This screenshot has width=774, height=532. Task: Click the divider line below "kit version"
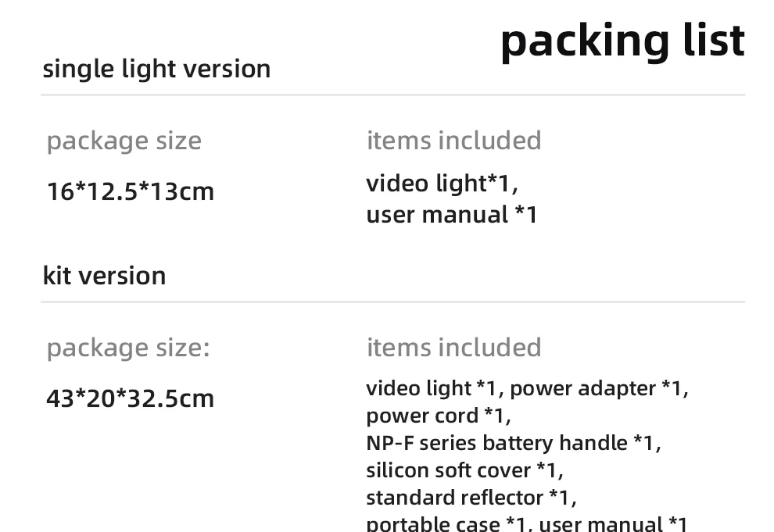(x=392, y=302)
